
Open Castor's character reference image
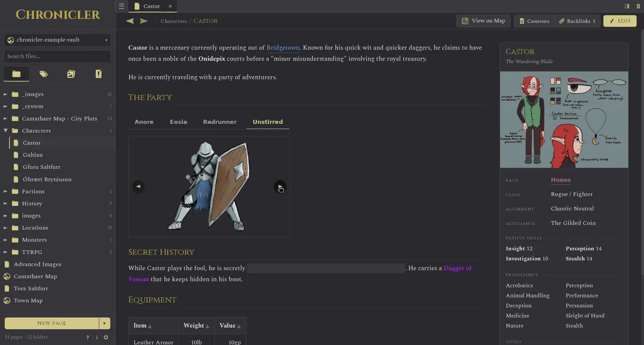tap(564, 120)
